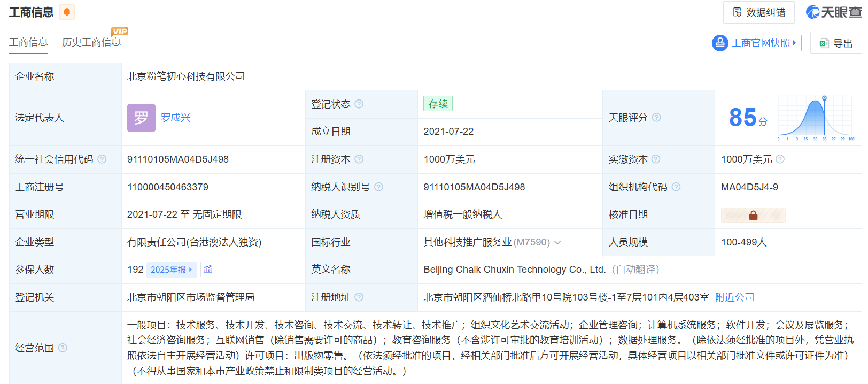The image size is (868, 384).
Task: Click help icon next to 登记状态
Action: (359, 104)
